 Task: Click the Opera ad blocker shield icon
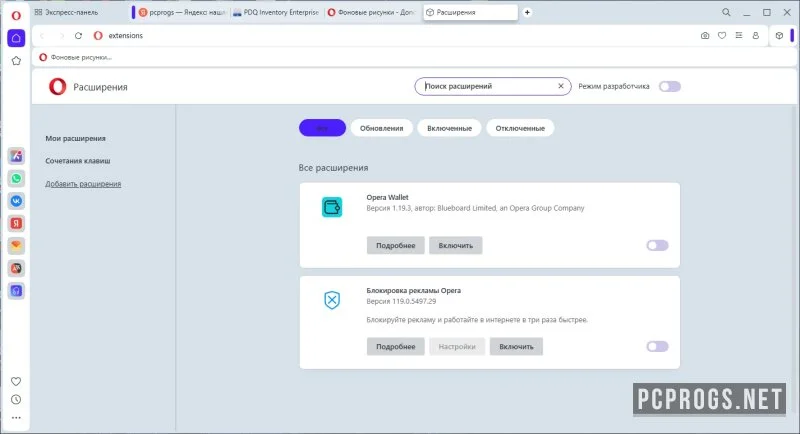332,300
